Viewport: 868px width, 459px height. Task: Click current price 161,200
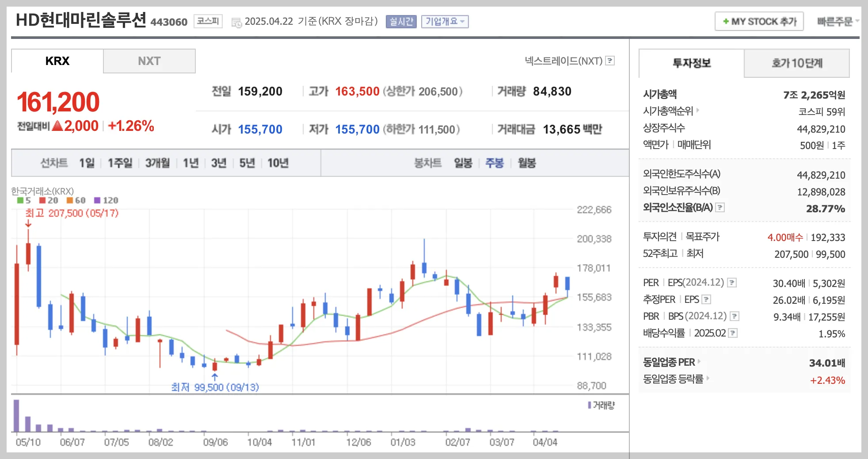58,102
